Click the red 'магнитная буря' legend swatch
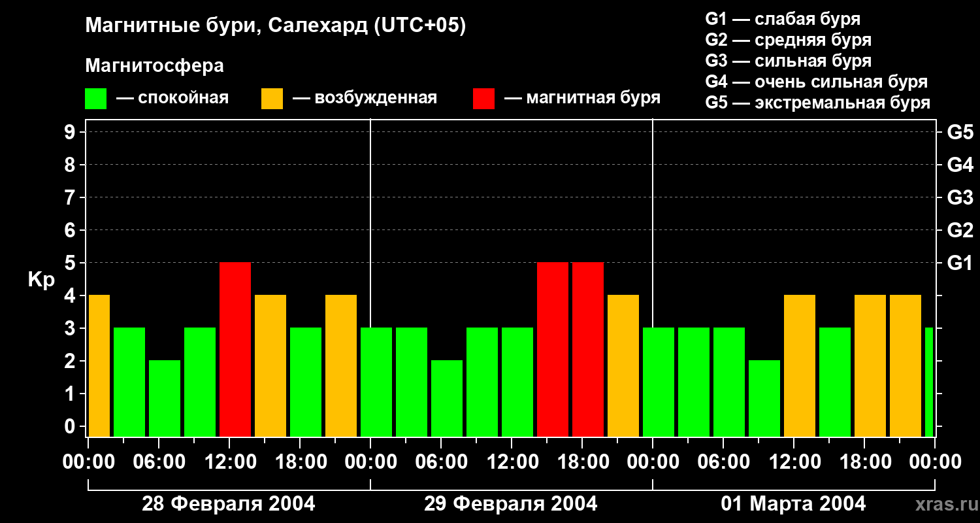 (483, 99)
